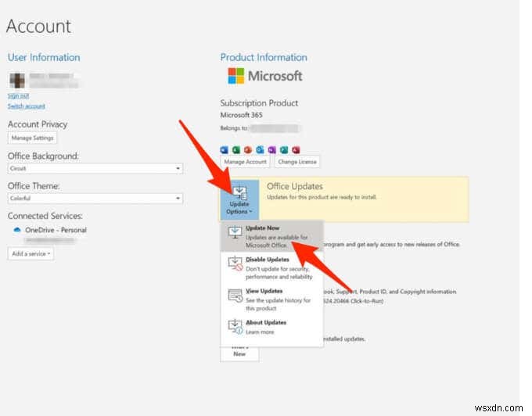The height and width of the screenshot is (416, 532).
Task: Click the Product Information heading
Action: (x=264, y=57)
